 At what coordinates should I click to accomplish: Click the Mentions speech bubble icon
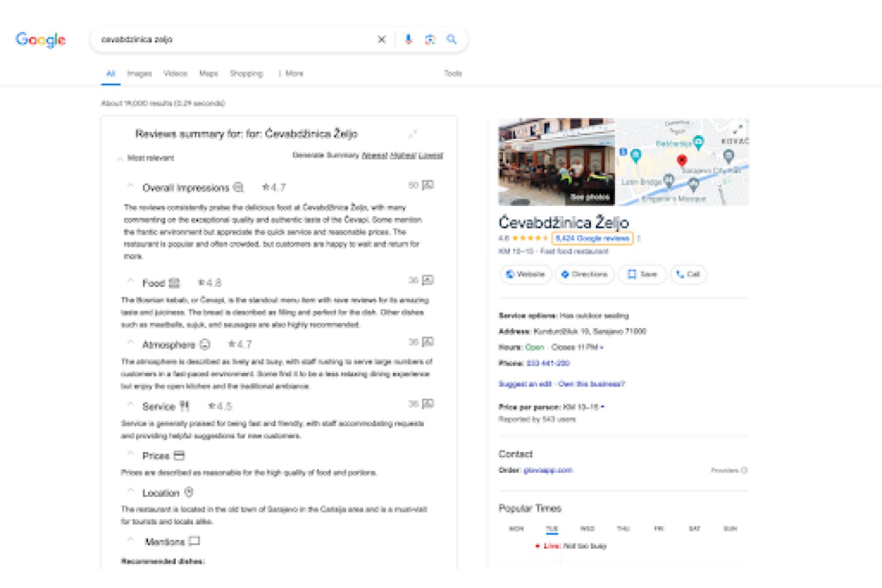click(195, 541)
